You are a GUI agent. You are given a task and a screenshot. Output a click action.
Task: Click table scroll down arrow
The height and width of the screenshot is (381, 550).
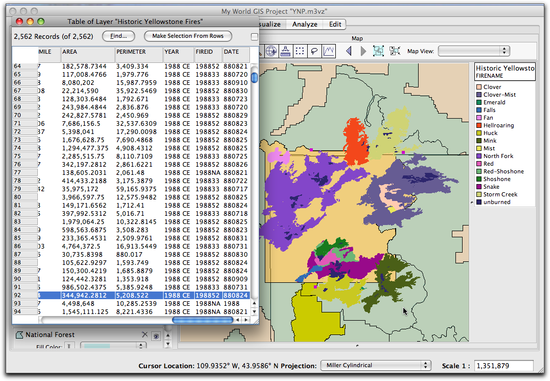tap(255, 312)
